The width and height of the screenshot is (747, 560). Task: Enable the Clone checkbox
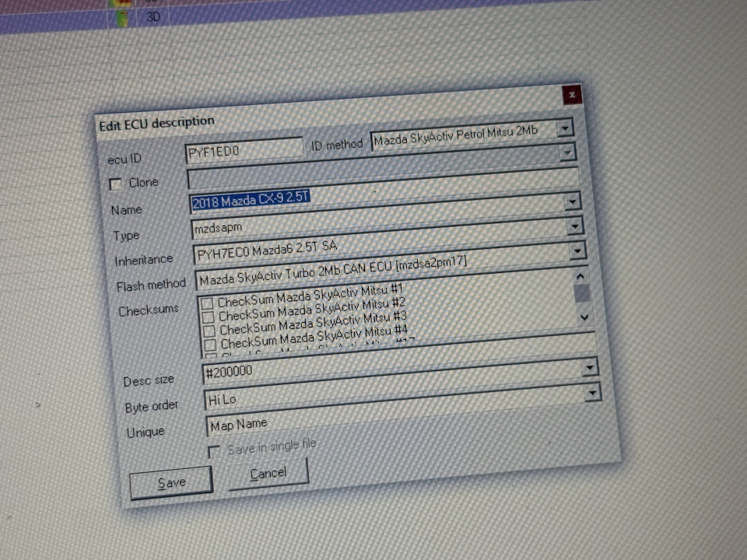(115, 184)
